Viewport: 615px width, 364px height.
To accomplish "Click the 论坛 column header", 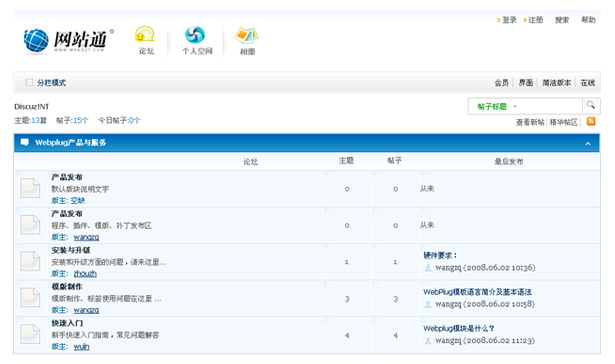I will 250,162.
